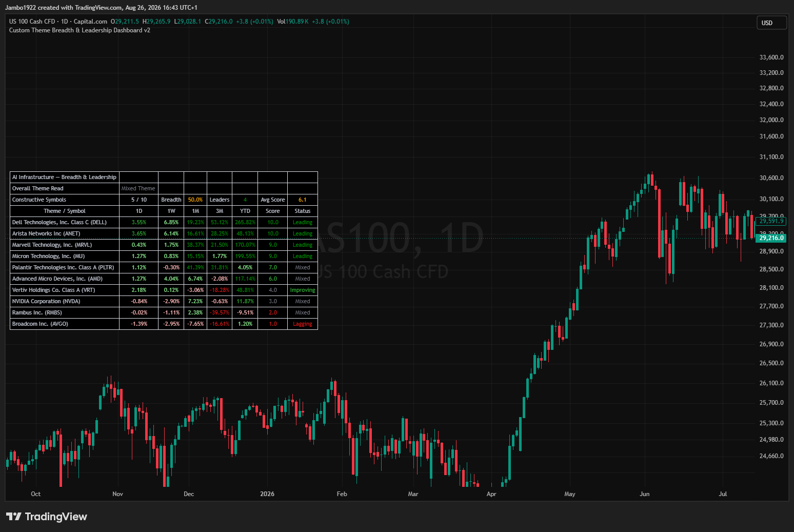Select the Custom Theme Breadth & Leadership Dashboard v2 label

coord(80,30)
